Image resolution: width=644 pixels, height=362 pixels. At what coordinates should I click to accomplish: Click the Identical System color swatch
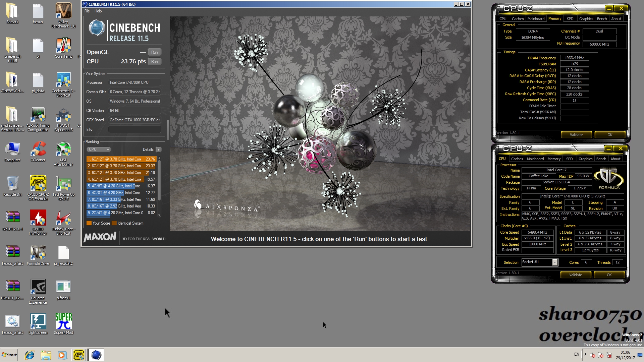pyautogui.click(x=114, y=223)
